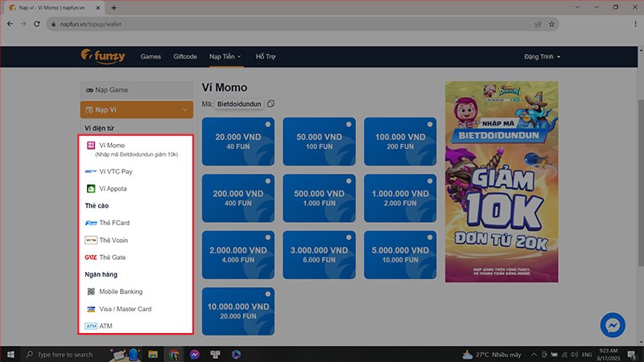Open Messenger from the taskbar
This screenshot has height=362, width=644.
[x=195, y=354]
